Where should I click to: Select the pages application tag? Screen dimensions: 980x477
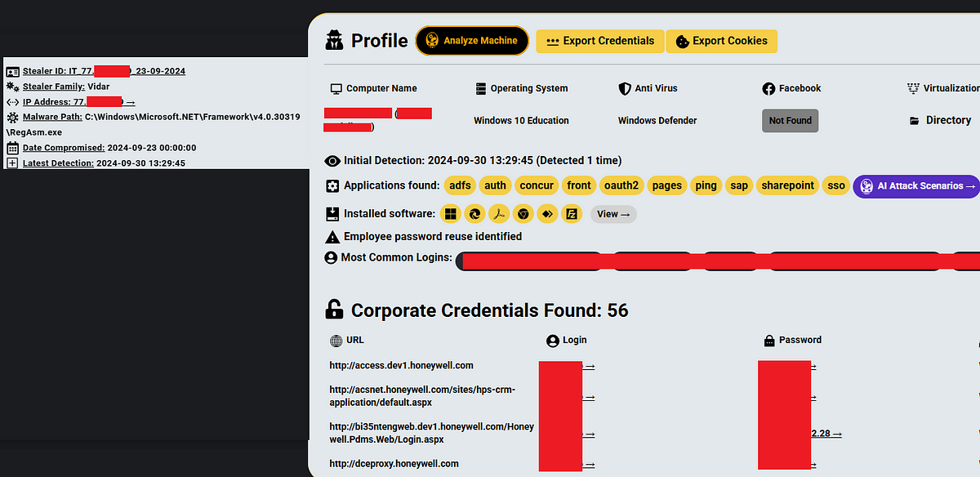[667, 185]
